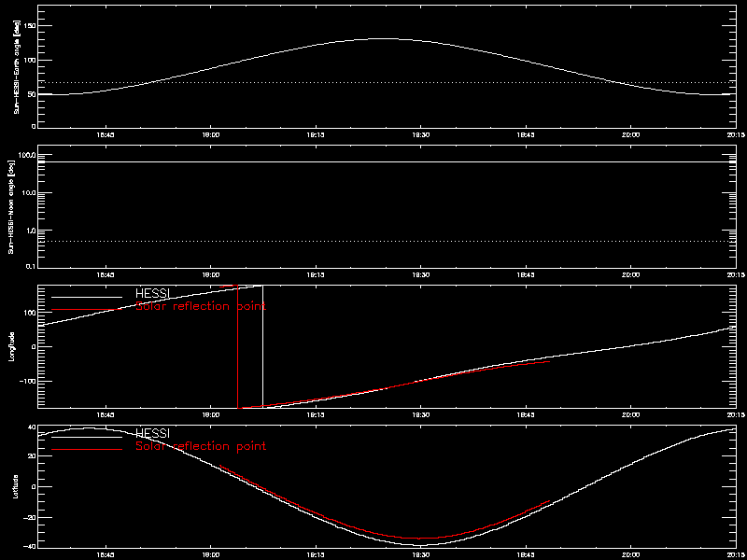Click '10.0' tick label on Sun-HESSI-Noon axis

(28, 192)
